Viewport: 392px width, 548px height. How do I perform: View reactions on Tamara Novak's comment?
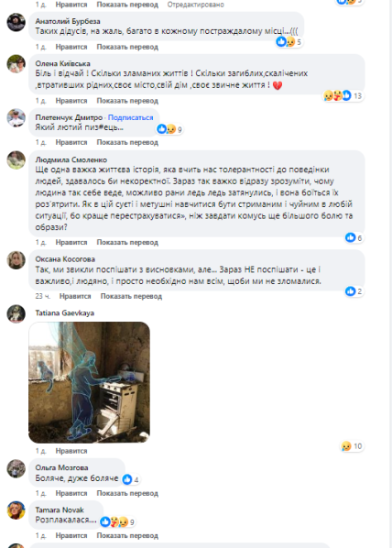tap(117, 521)
